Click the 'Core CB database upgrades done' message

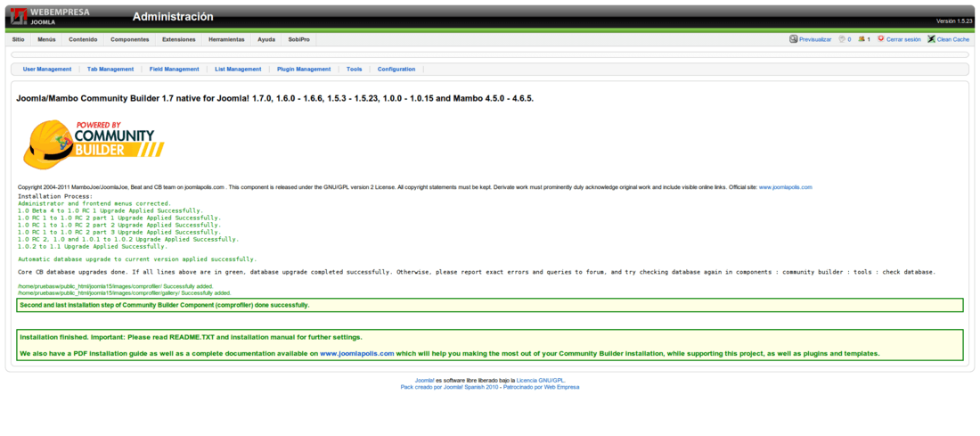point(477,272)
